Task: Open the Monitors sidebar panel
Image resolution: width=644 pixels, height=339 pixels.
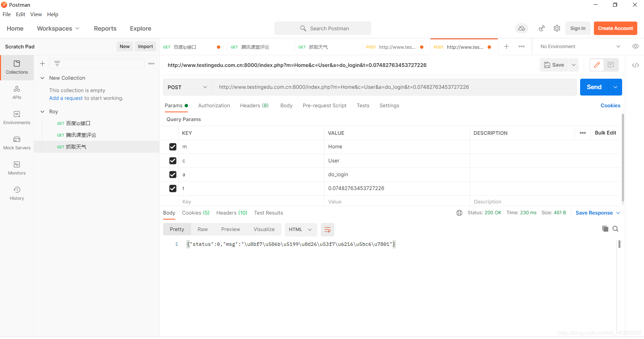Action: point(17,168)
